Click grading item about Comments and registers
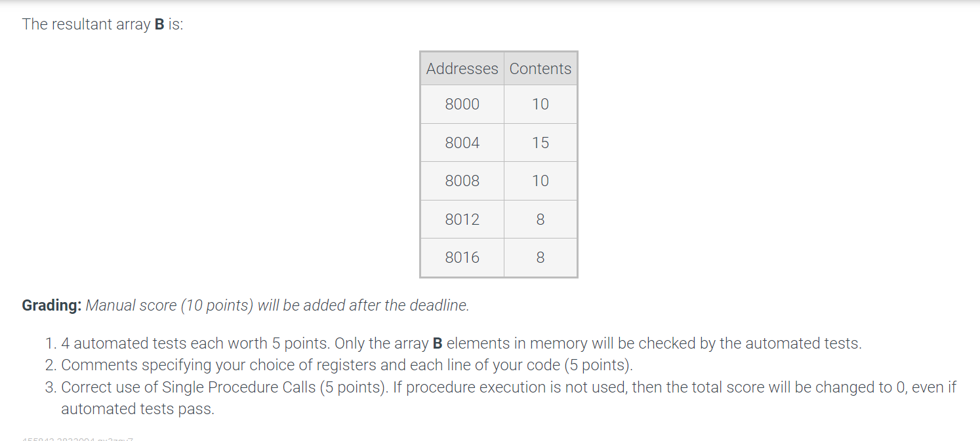980x441 pixels. (347, 365)
